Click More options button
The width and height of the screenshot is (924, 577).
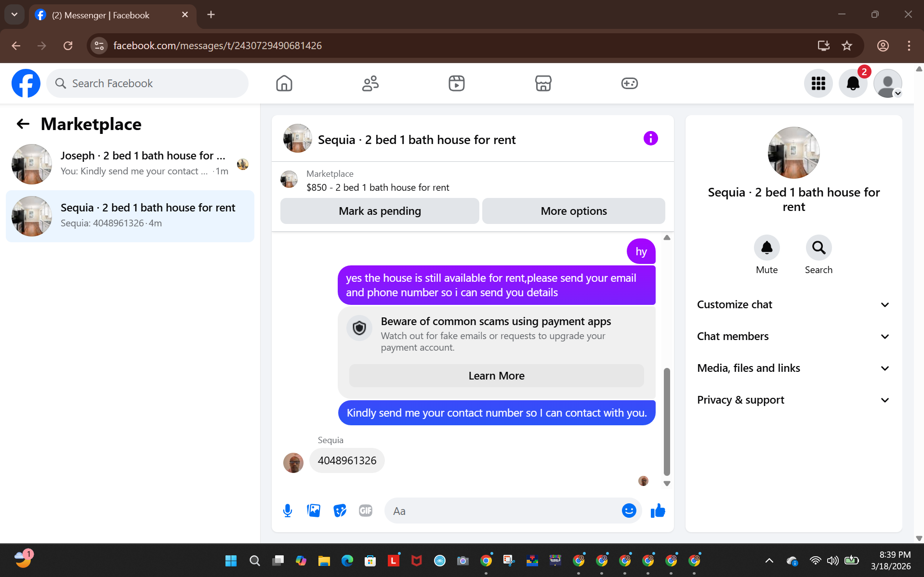(573, 211)
